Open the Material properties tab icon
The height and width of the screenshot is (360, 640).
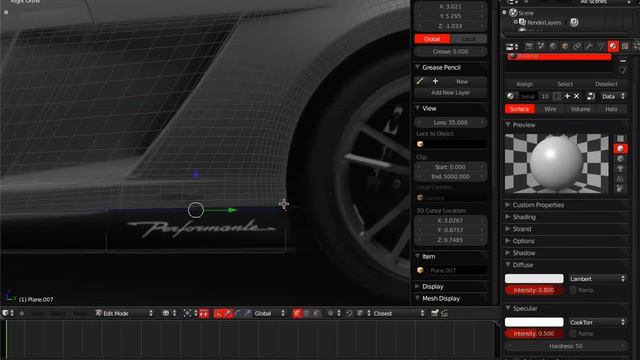click(x=613, y=46)
